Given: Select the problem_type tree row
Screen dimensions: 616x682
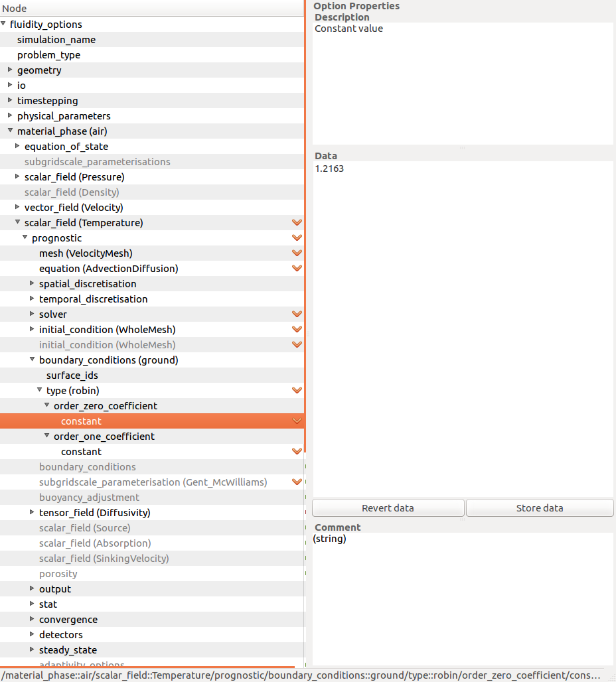Looking at the screenshot, I should 152,55.
